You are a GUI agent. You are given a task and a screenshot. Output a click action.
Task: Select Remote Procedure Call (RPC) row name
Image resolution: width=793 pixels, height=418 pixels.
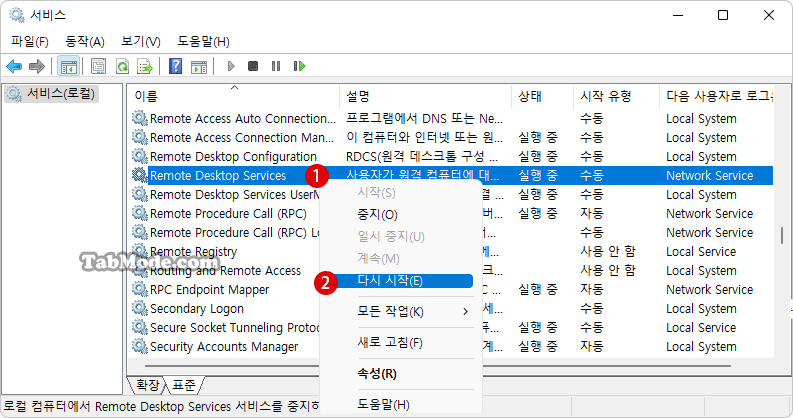228,214
